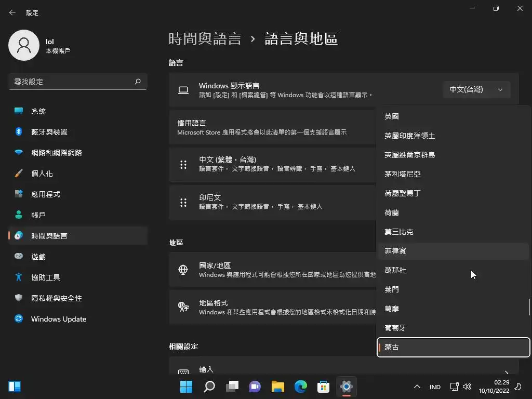Open Task View on taskbar
This screenshot has height=399, width=532.
(x=232, y=387)
